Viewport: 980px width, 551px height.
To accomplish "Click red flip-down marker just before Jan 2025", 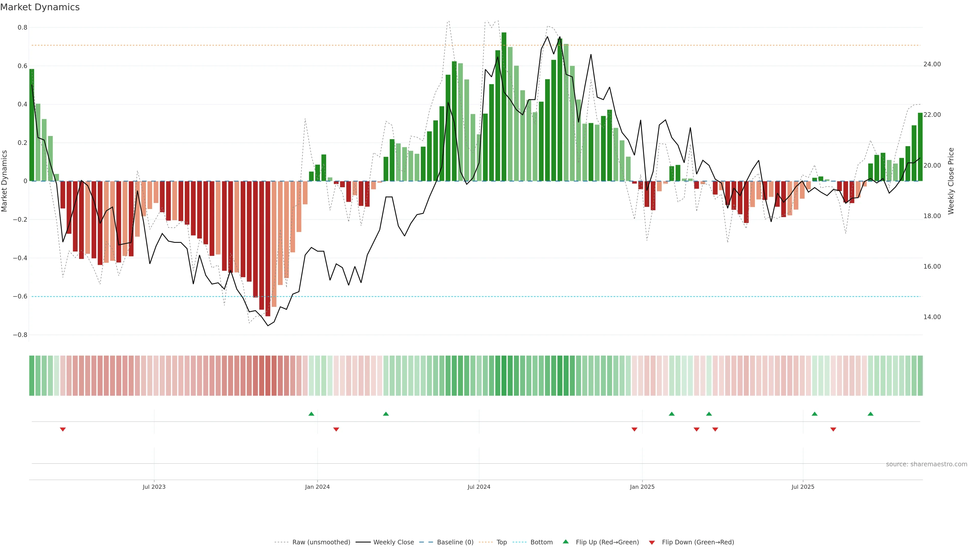I will [x=634, y=429].
